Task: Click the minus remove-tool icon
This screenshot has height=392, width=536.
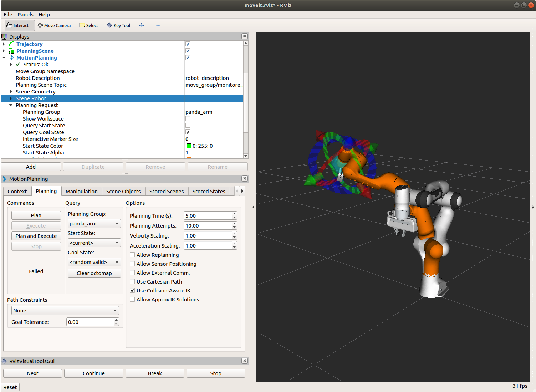Action: [x=158, y=25]
